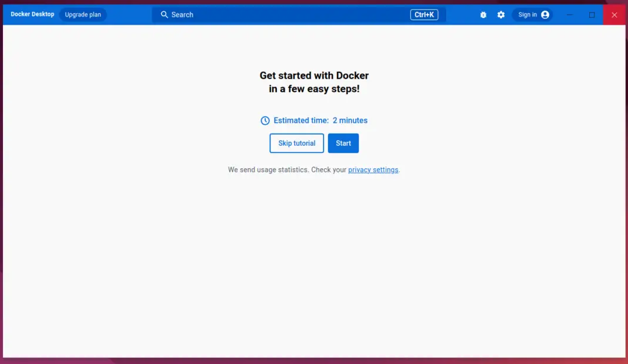Click the Get started with Docker heading
Image resolution: width=628 pixels, height=364 pixels.
pyautogui.click(x=314, y=75)
